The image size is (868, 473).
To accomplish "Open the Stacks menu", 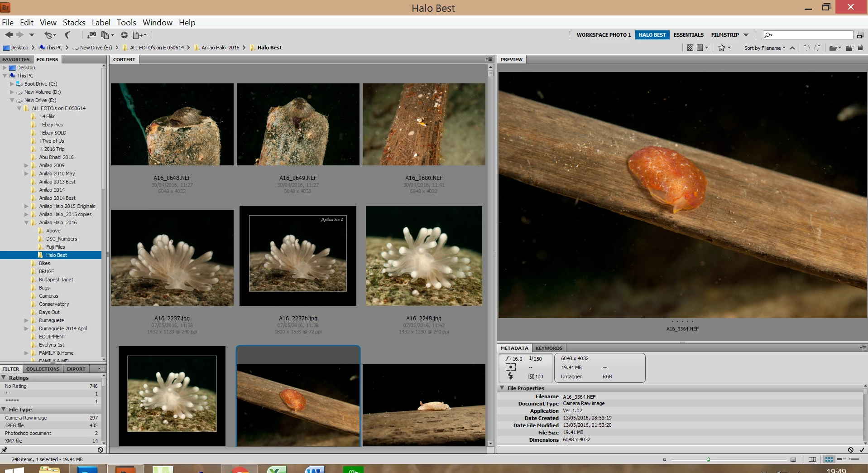I will [74, 23].
